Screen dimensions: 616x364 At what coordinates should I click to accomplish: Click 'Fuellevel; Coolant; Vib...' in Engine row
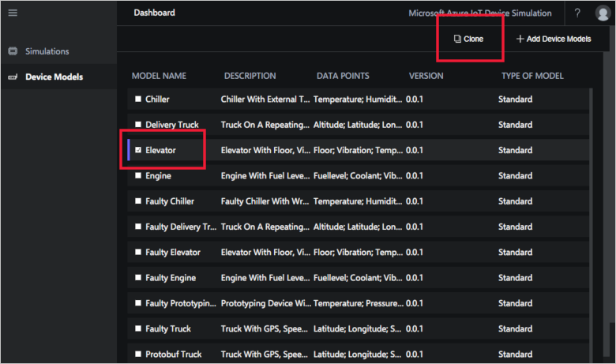[358, 176]
